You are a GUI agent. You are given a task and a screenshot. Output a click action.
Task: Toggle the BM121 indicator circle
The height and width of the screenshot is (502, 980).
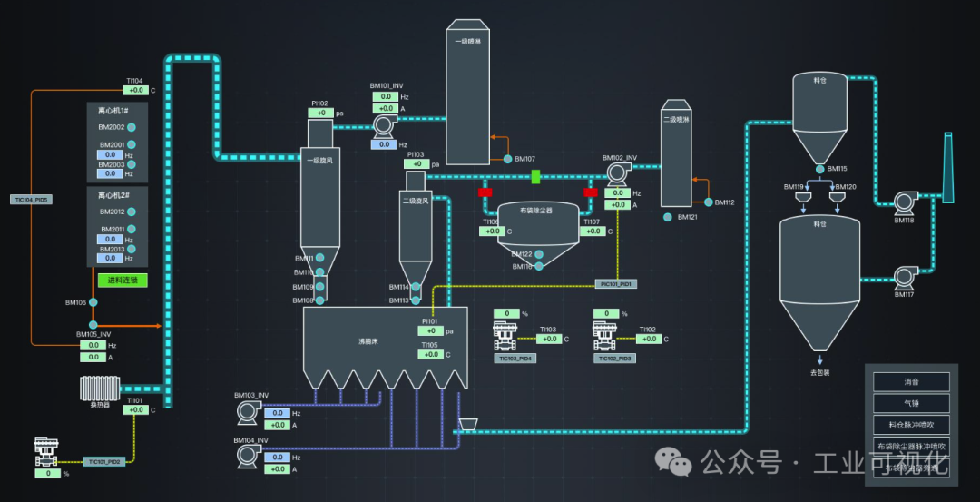tap(668, 217)
